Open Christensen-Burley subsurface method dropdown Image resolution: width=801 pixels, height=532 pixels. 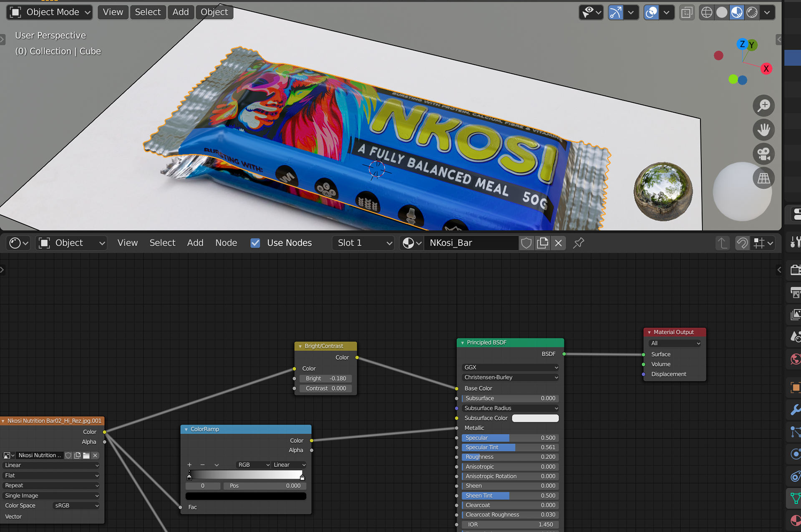pyautogui.click(x=510, y=377)
